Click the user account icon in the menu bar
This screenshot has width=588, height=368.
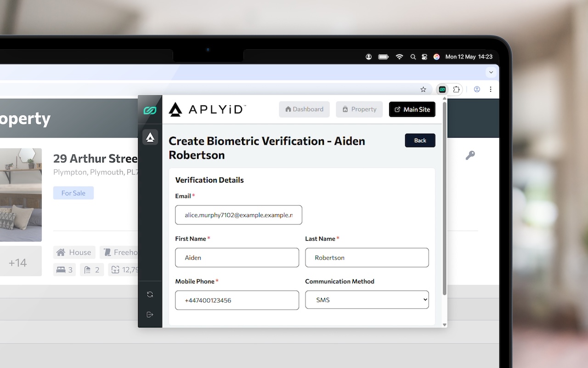click(x=368, y=57)
